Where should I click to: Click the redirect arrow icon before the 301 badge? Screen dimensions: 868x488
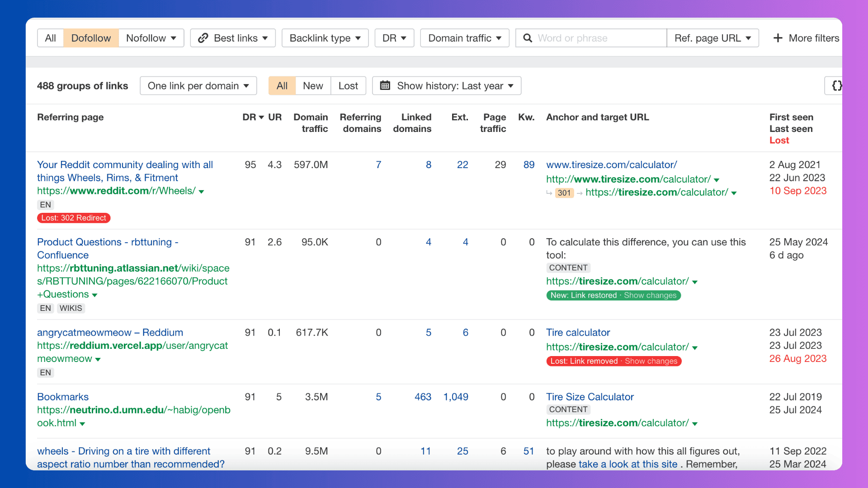(549, 193)
